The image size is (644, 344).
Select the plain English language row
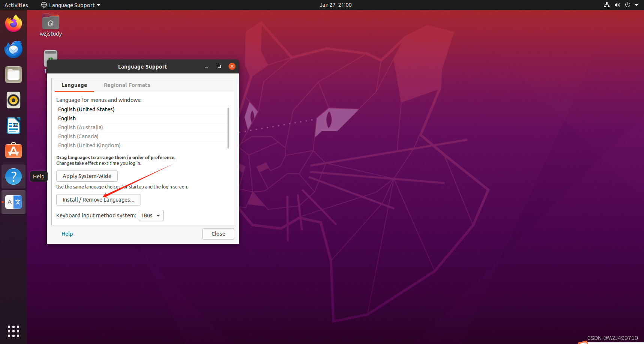[x=141, y=118]
